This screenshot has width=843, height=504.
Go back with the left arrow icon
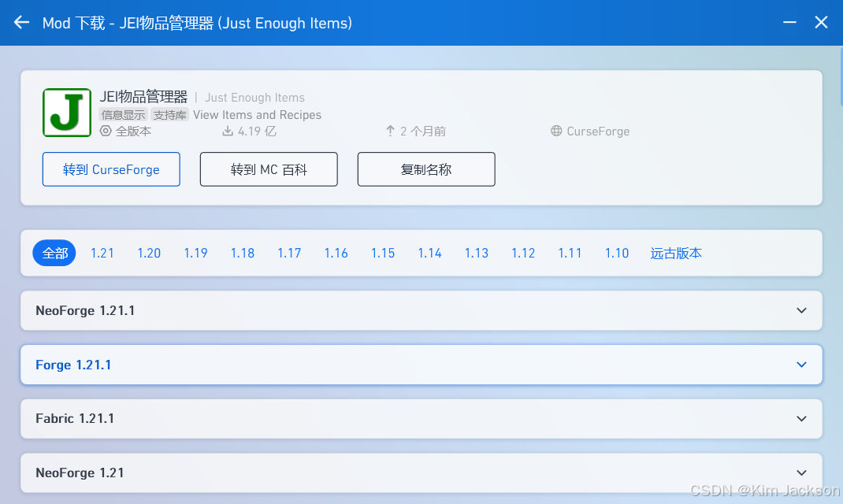21,23
